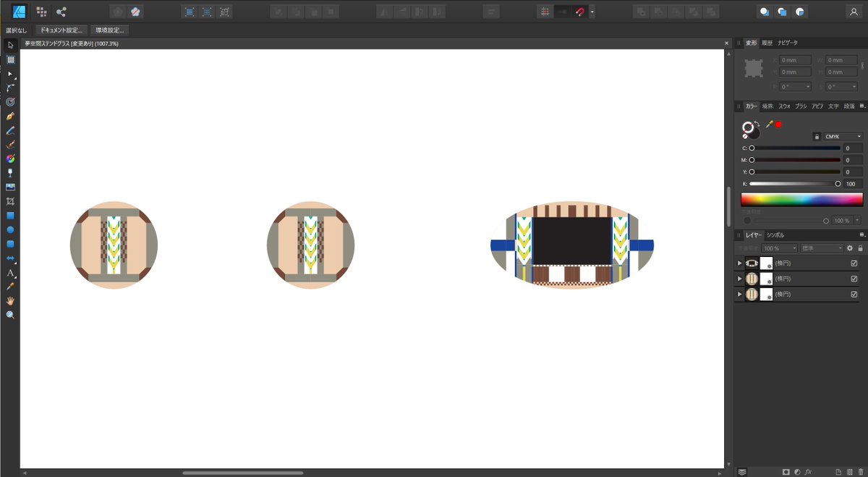Open layer settings gear icon
The image size is (868, 477).
(x=851, y=248)
